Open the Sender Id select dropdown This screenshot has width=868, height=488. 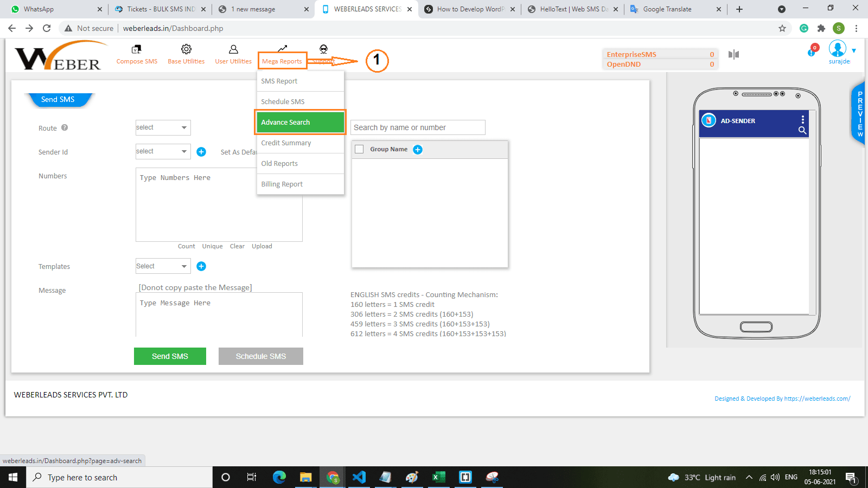pyautogui.click(x=163, y=152)
